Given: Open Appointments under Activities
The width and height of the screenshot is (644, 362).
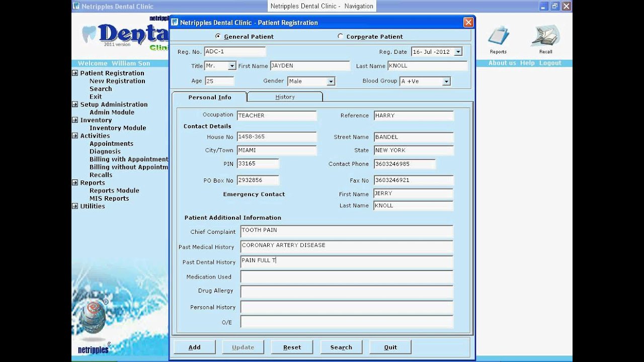Looking at the screenshot, I should 111,144.
